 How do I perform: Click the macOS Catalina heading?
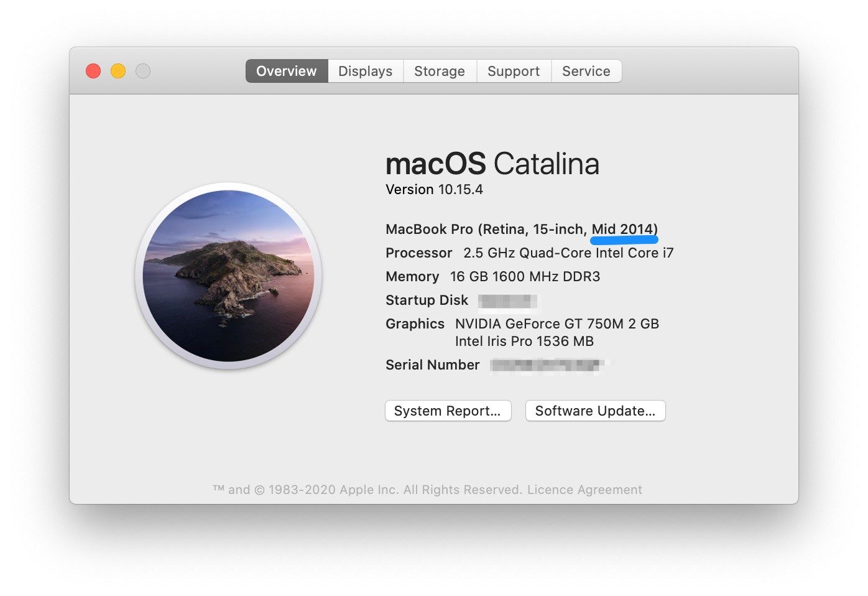pyautogui.click(x=492, y=164)
